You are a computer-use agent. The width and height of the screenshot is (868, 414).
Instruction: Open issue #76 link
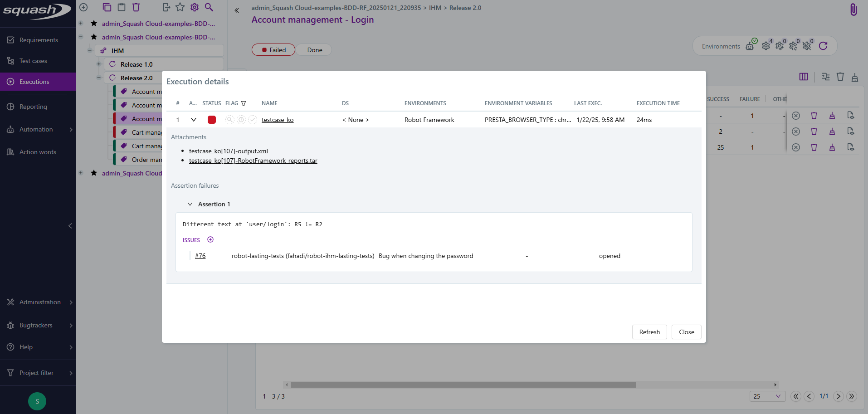tap(200, 255)
